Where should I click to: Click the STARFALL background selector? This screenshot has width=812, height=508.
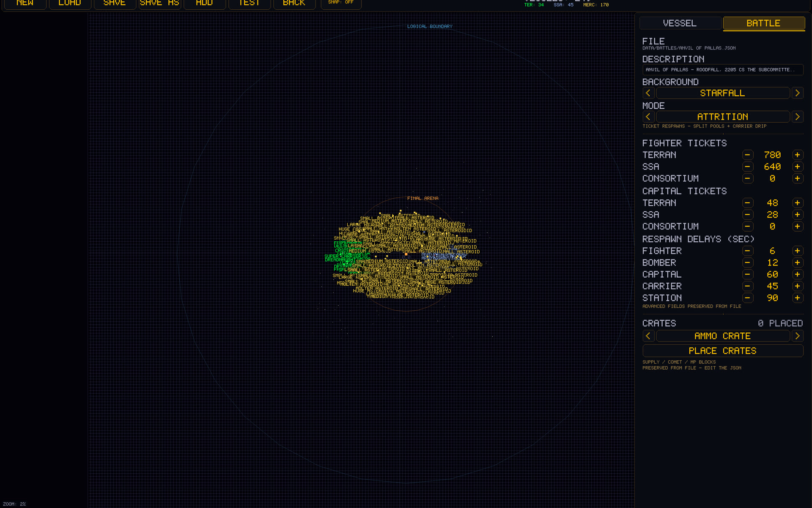pos(723,93)
